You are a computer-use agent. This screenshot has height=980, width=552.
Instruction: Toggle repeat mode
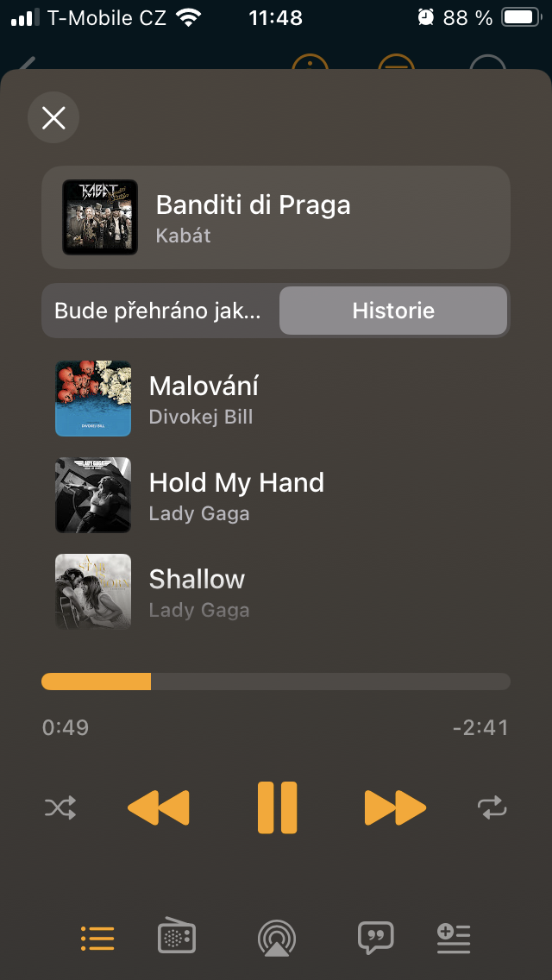492,808
